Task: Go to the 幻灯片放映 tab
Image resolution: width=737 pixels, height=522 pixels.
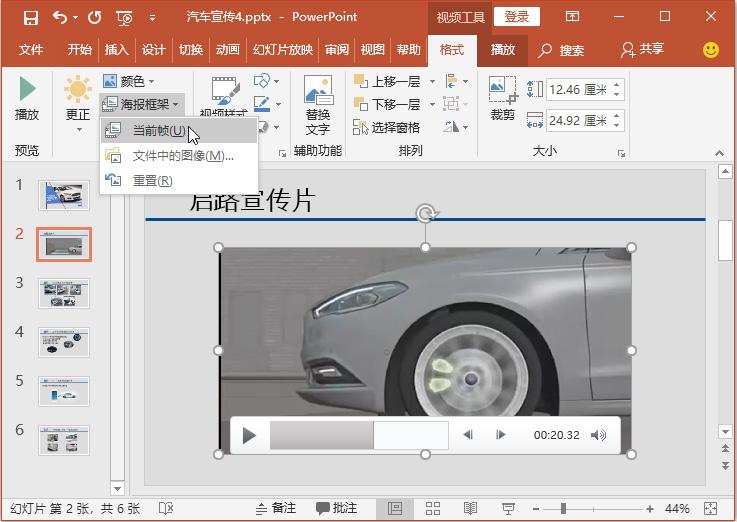Action: 283,49
